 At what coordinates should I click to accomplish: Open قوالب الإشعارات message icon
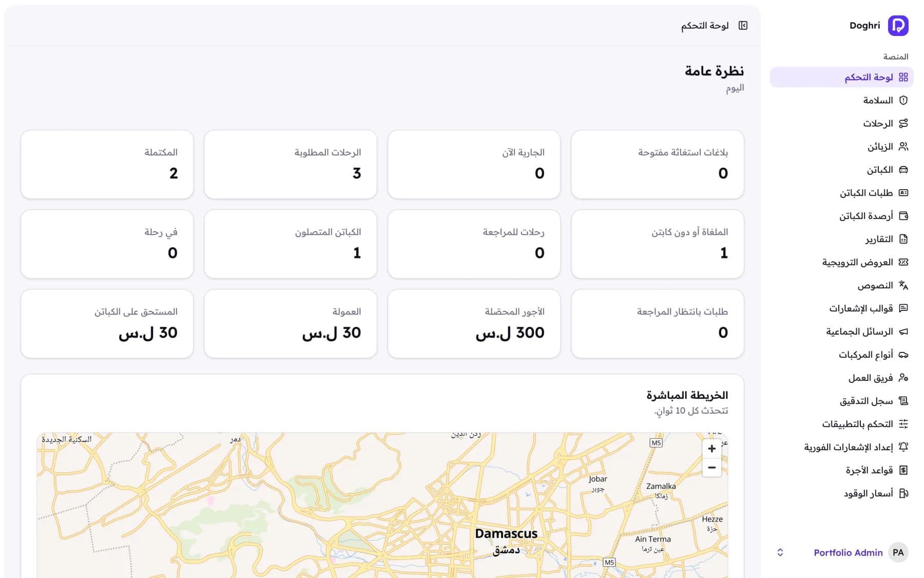(x=903, y=308)
